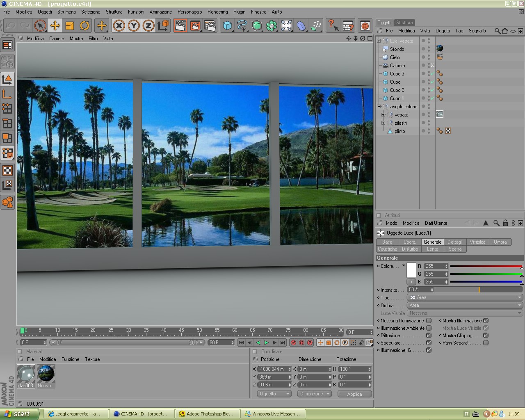Toggle the Pass Separati checkbox

(x=486, y=343)
